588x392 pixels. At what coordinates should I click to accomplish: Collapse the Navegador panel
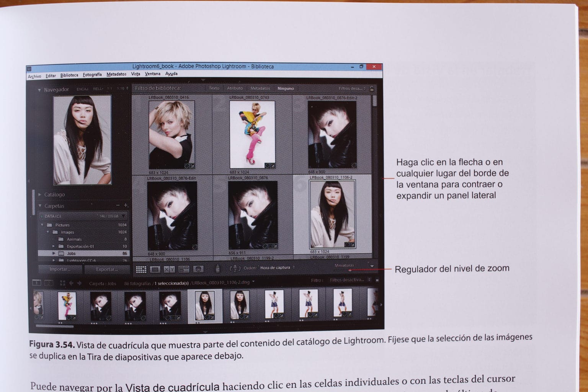39,90
